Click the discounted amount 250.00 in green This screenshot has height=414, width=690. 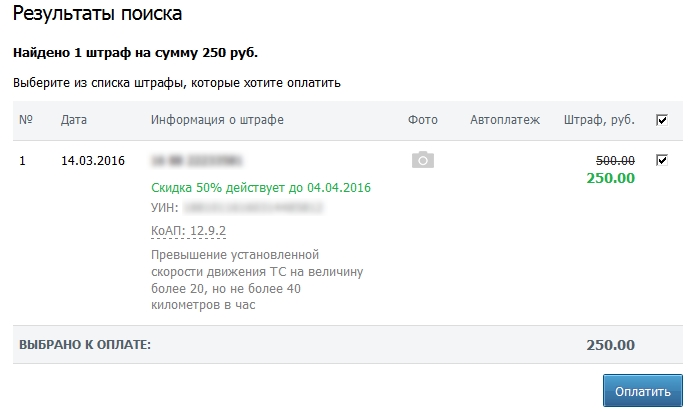coord(610,178)
